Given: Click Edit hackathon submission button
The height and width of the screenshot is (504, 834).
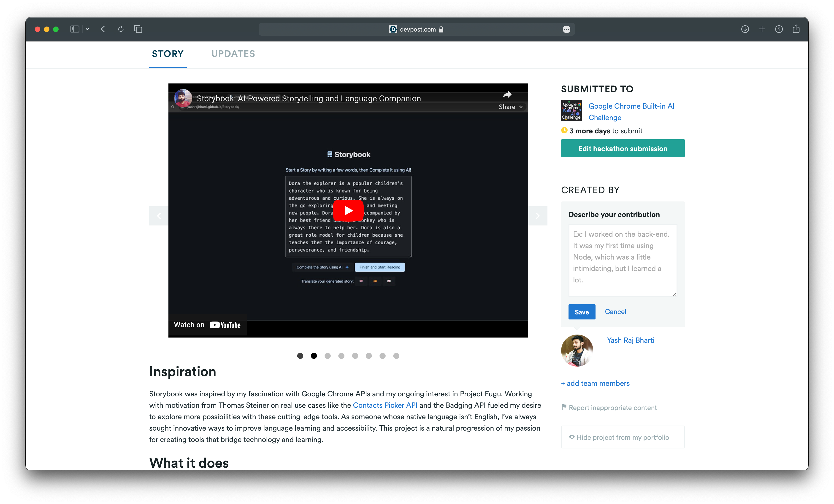Looking at the screenshot, I should click(623, 148).
